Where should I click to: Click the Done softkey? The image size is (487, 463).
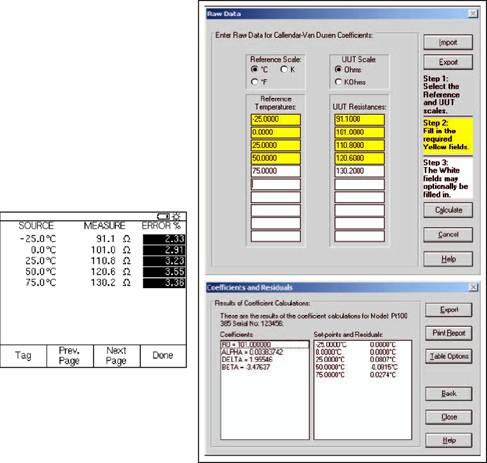click(x=163, y=356)
